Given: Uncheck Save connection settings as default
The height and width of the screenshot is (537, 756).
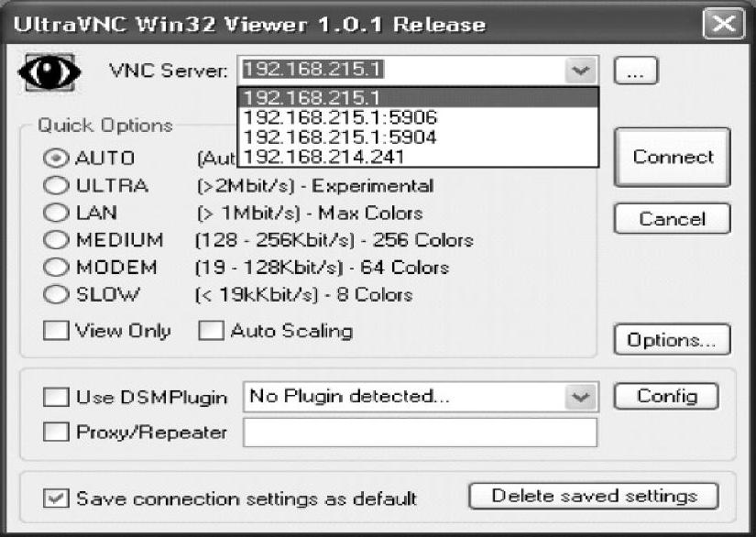Looking at the screenshot, I should 56,499.
